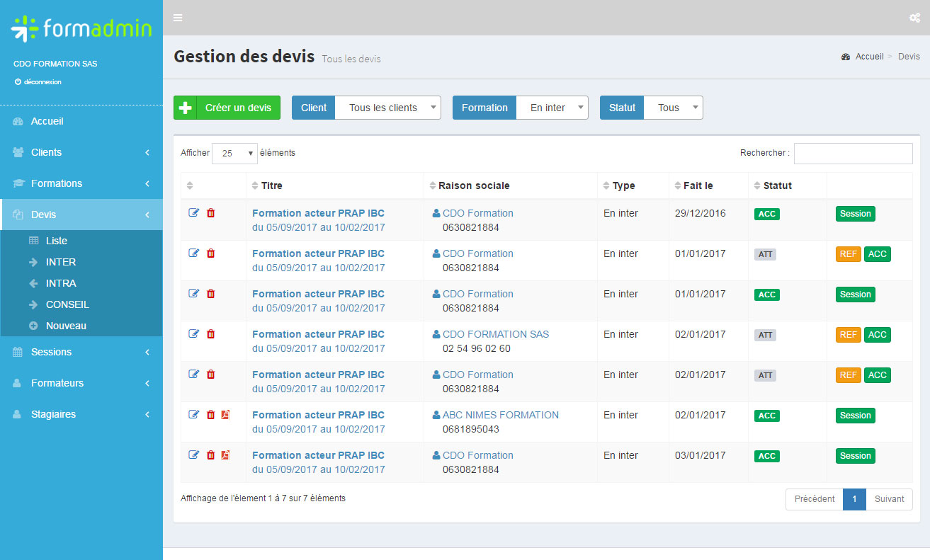Open PDF icon for ABC NIMES FORMATION quote
930x560 pixels.
click(x=225, y=415)
